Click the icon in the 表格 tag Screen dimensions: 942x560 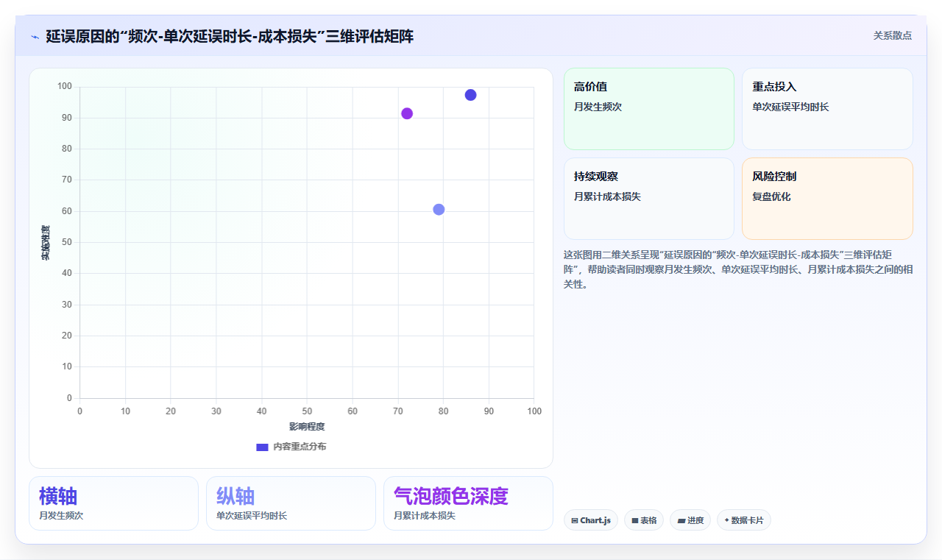tap(635, 520)
